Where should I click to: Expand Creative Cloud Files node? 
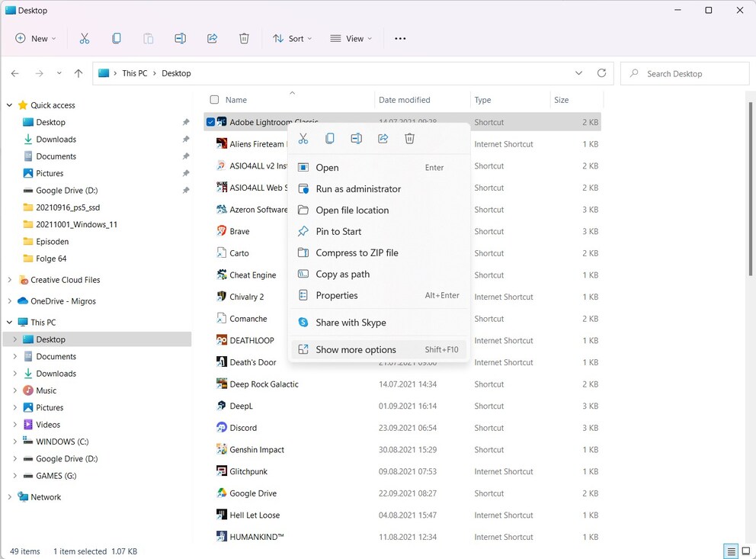(x=9, y=280)
